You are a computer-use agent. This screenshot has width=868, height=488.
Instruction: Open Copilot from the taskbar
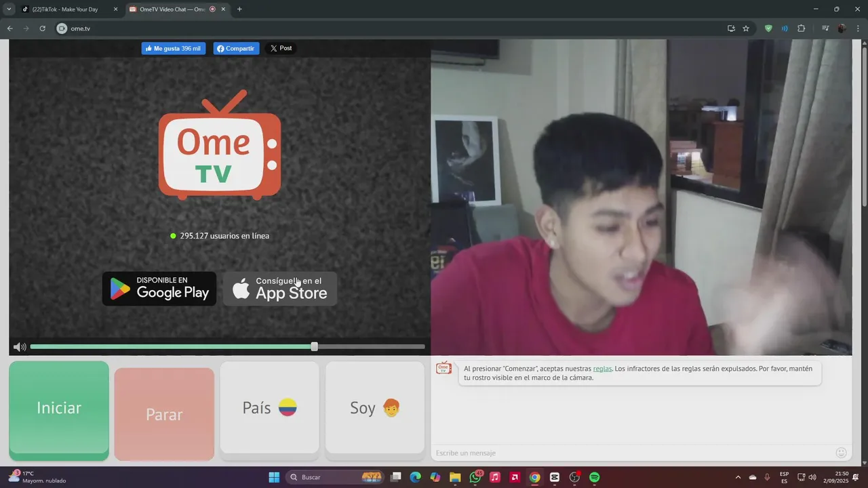point(435,477)
